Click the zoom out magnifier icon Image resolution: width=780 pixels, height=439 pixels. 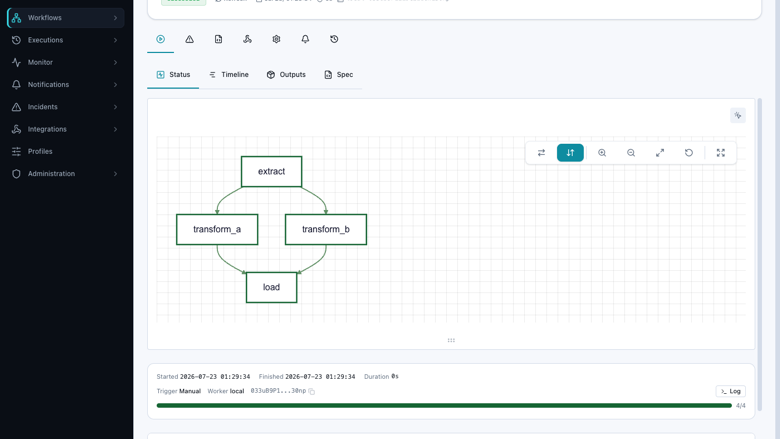pyautogui.click(x=631, y=153)
